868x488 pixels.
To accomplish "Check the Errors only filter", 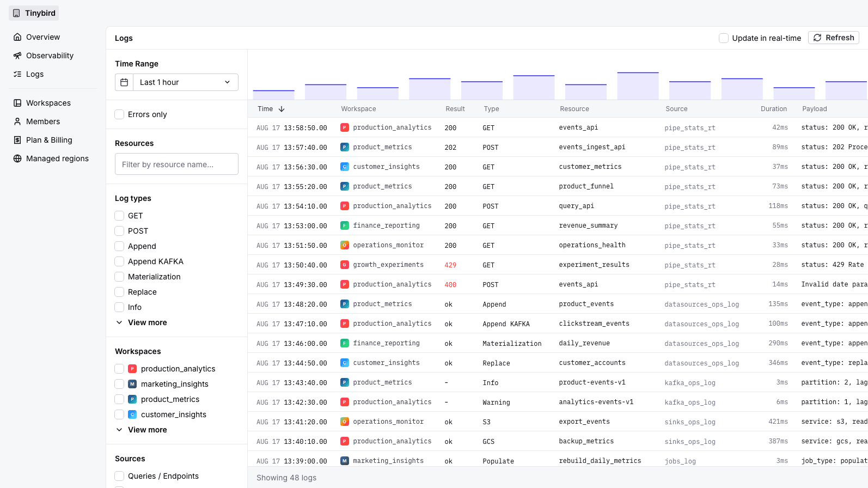I will [119, 114].
